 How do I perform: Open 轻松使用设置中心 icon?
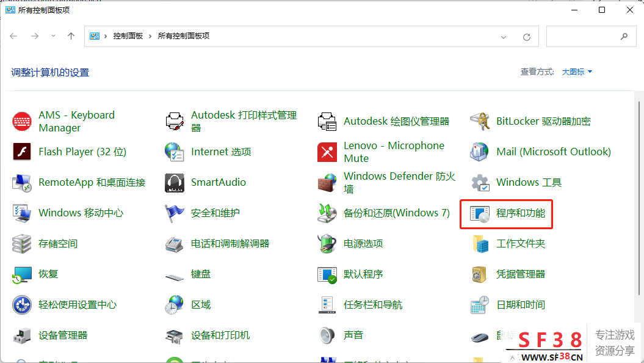22,305
